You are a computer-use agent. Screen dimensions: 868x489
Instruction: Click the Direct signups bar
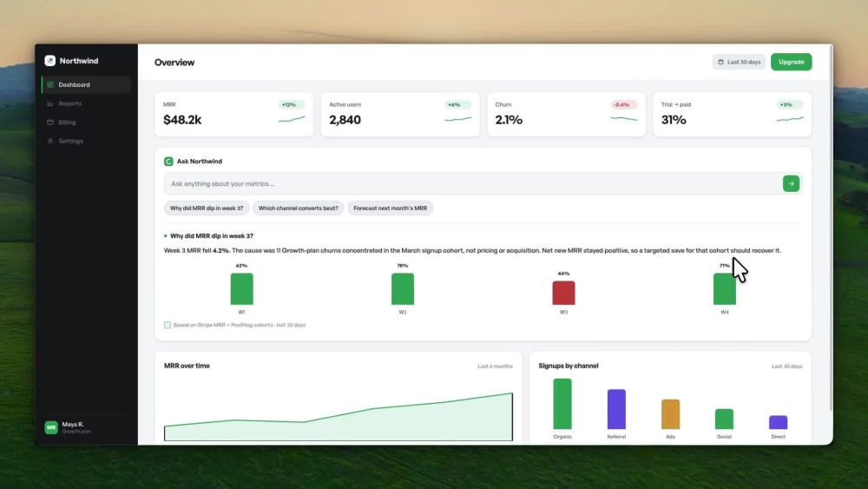[779, 422]
